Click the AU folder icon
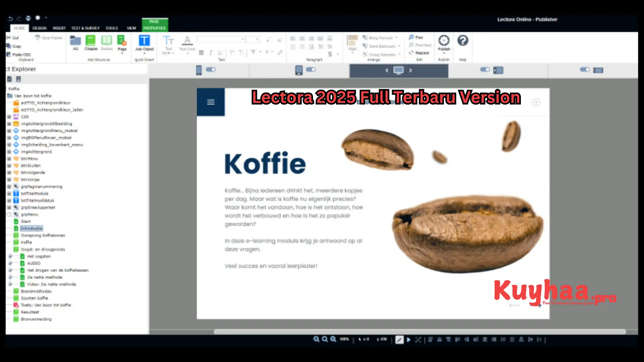 coord(75,41)
